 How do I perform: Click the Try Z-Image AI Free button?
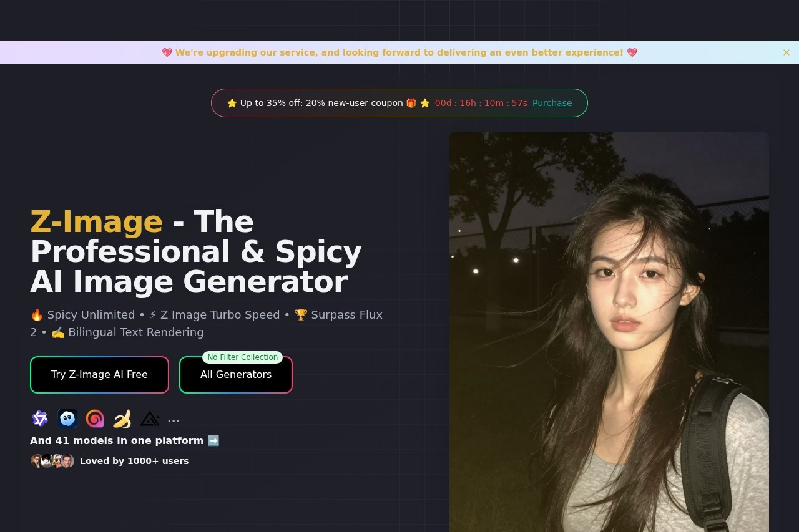99,374
